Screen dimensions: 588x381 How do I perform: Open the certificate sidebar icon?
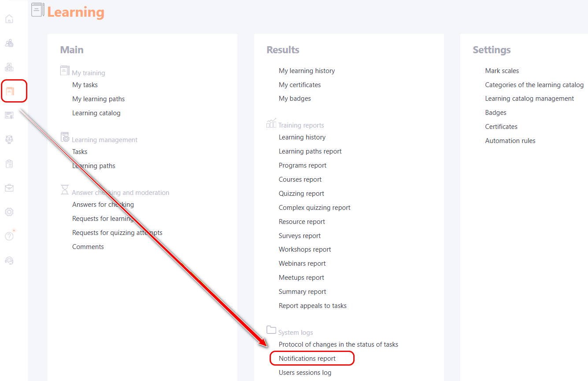[9, 115]
